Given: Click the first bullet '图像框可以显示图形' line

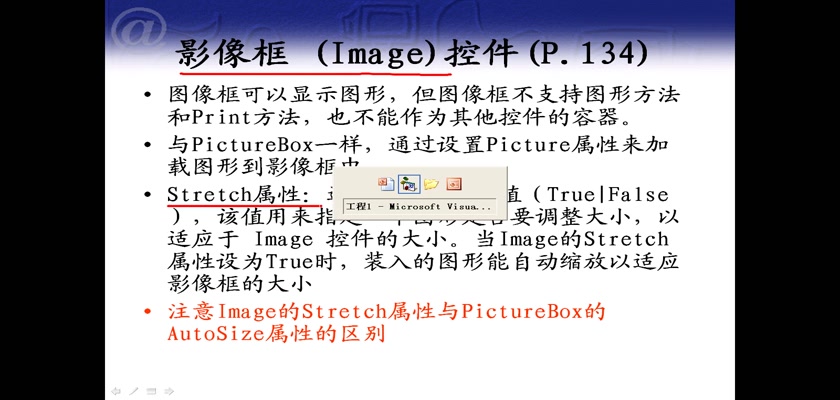Looking at the screenshot, I should (423, 96).
